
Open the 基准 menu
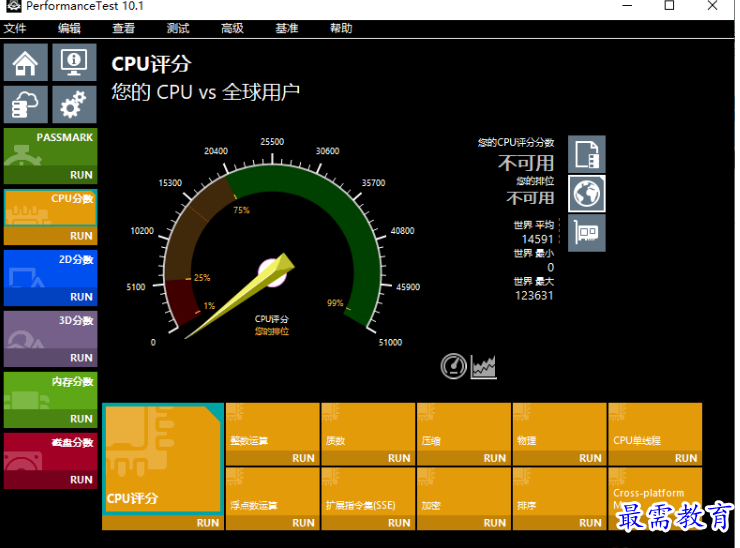[x=287, y=28]
